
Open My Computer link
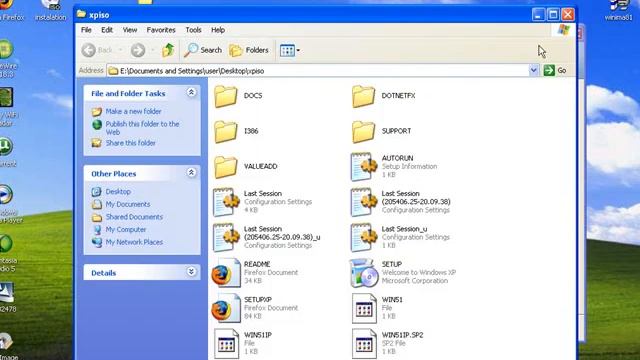(x=126, y=229)
